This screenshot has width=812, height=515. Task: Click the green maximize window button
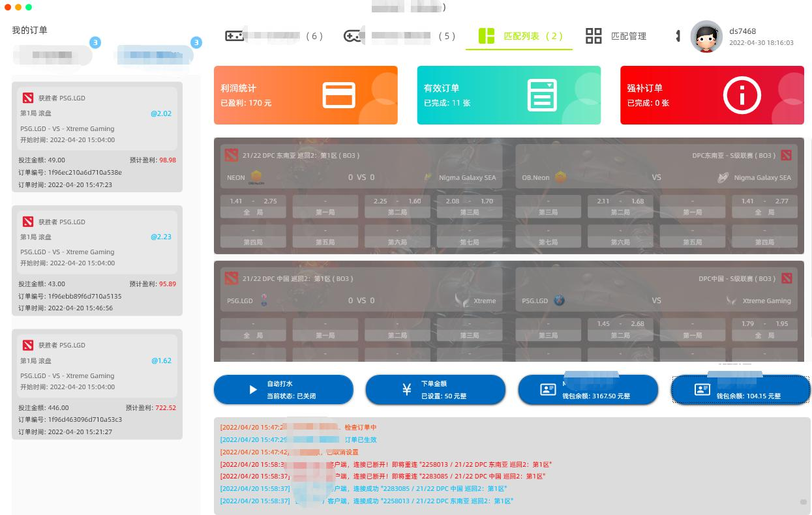coord(29,7)
